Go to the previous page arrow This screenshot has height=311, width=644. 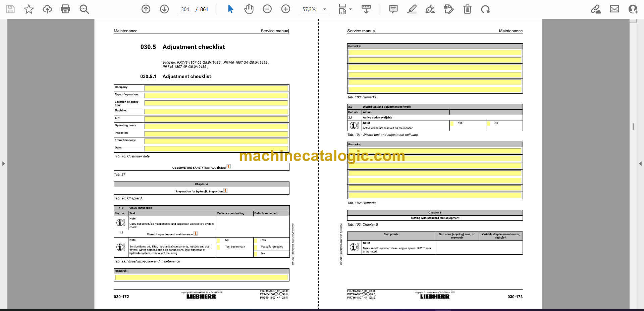(x=146, y=9)
